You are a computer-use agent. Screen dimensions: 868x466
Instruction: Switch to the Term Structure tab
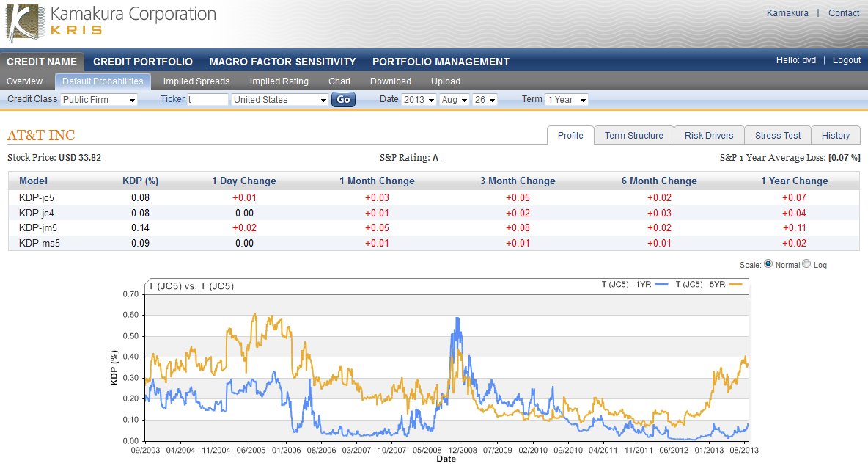click(634, 135)
